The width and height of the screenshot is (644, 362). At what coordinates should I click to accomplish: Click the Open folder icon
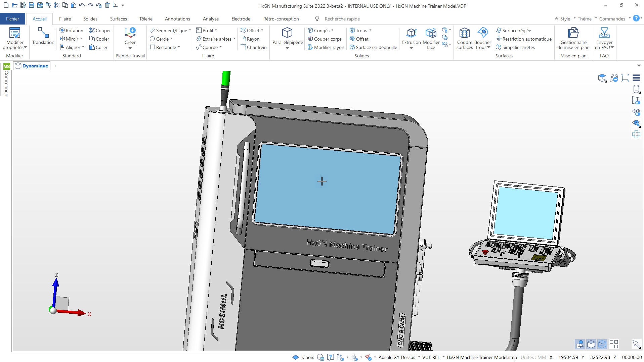pos(14,5)
